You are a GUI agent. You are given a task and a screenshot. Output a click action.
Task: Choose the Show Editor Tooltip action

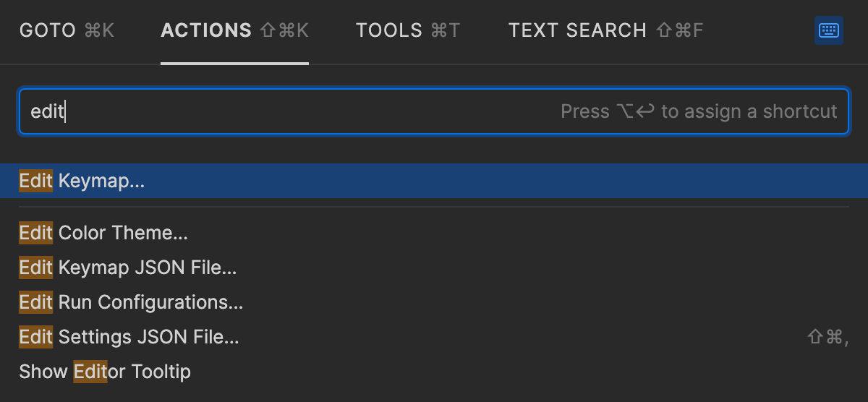pos(105,372)
